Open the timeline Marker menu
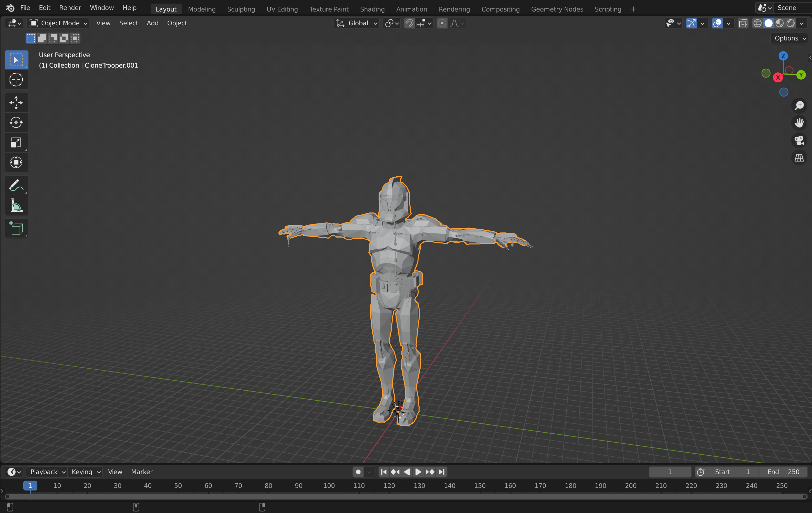Viewport: 812px width, 513px height. pyautogui.click(x=142, y=472)
